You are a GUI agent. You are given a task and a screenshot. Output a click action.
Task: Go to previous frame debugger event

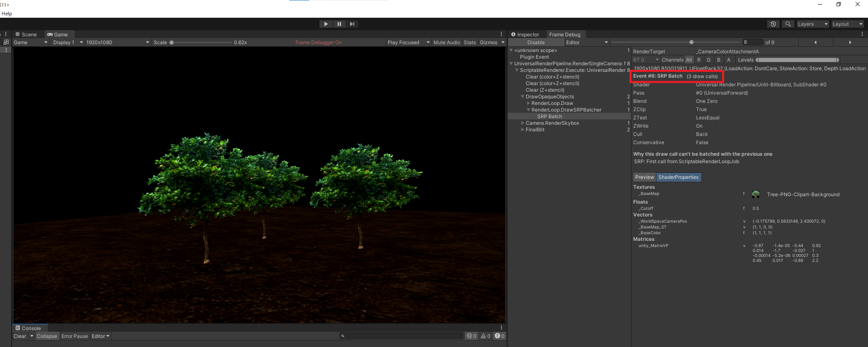point(815,42)
